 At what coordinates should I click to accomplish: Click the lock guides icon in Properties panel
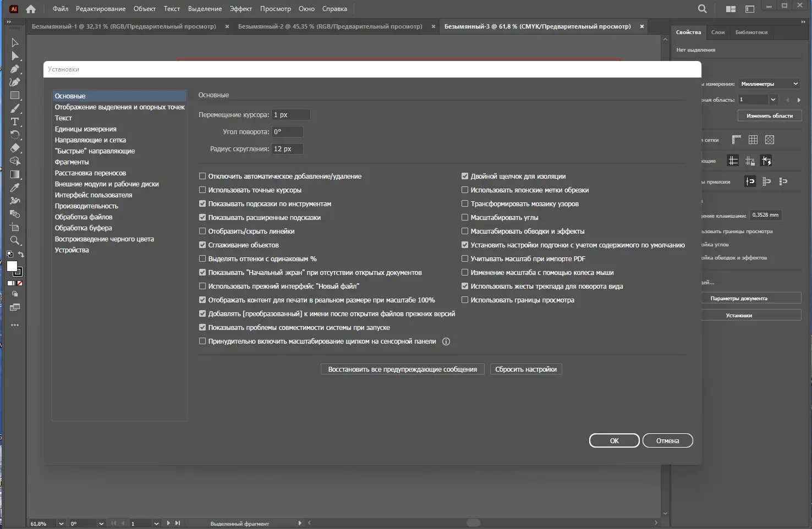pyautogui.click(x=750, y=161)
